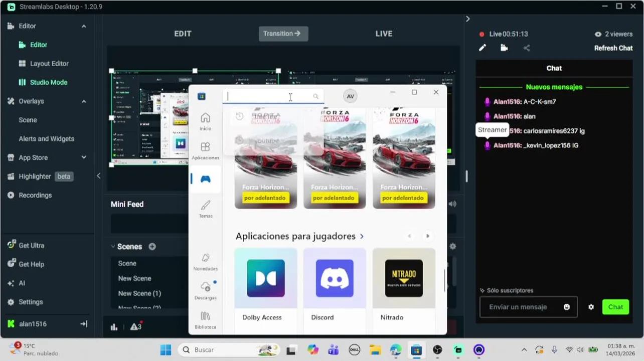644x361 pixels.
Task: Click the pencil edit stream info icon
Action: pyautogui.click(x=482, y=48)
